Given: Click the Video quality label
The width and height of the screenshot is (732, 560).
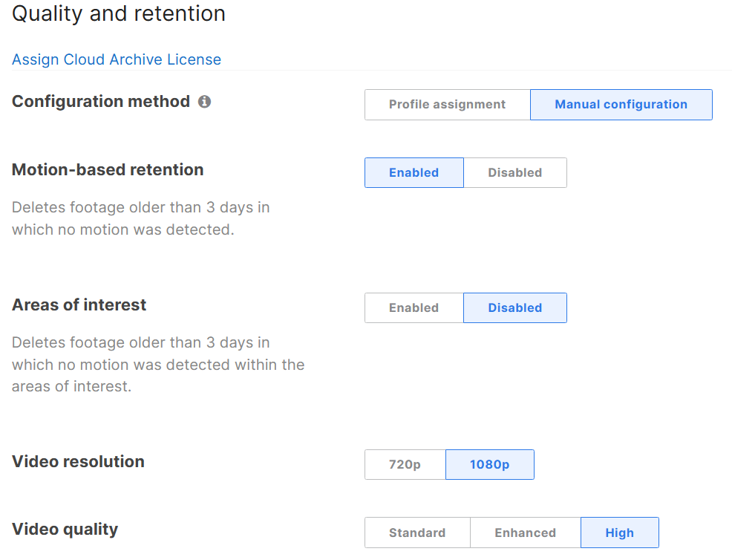Looking at the screenshot, I should (65, 529).
